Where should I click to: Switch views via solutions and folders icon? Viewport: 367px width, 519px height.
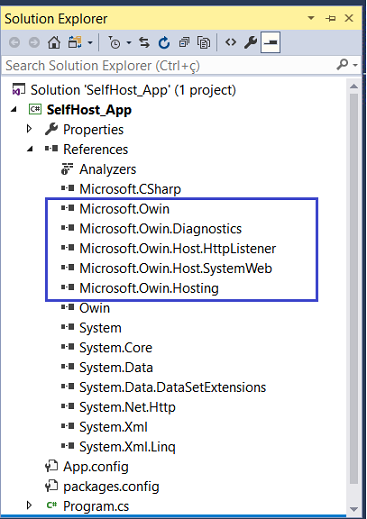75,43
